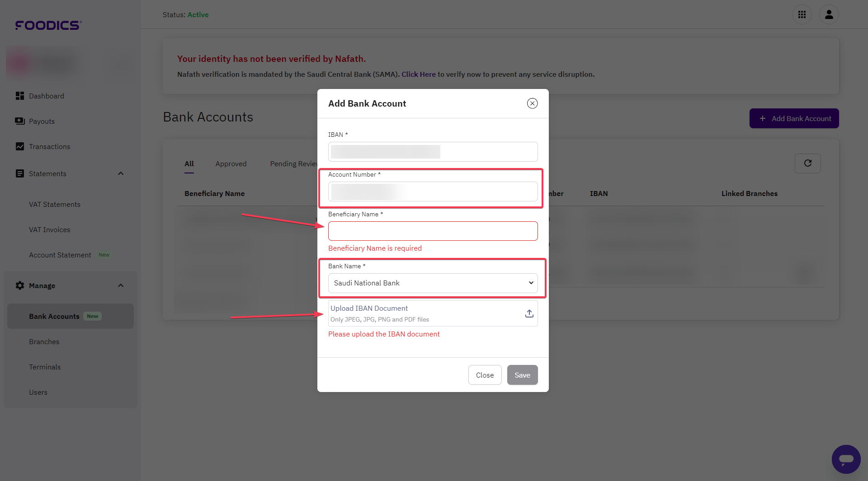Screen dimensions: 868x481
Task: Click the upload icon for IBAN Document
Action: (x=529, y=313)
